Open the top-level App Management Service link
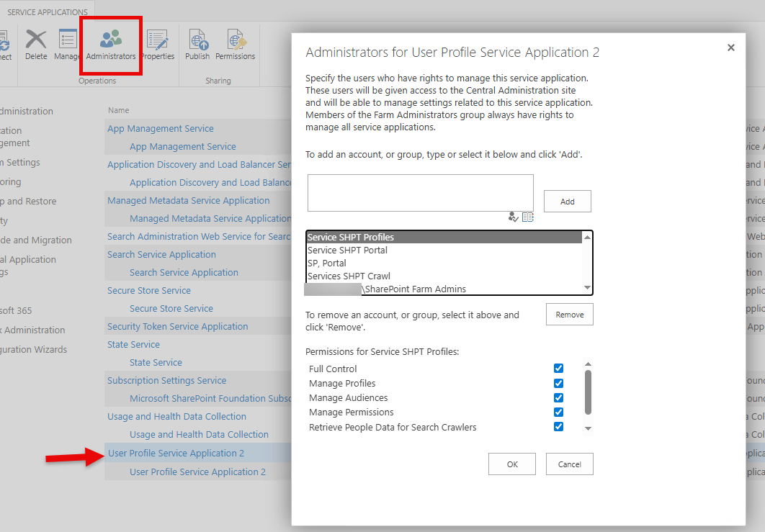Viewport: 765px width, 532px height. 161,128
